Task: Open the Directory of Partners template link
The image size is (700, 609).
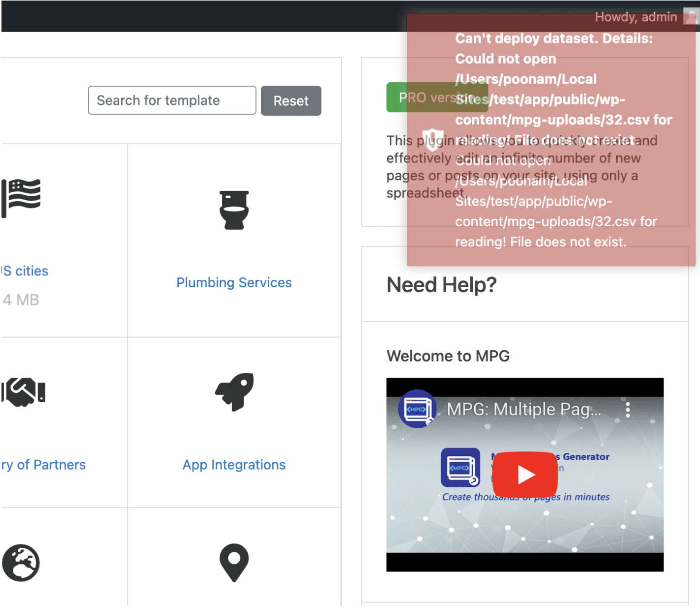Action: tap(43, 465)
